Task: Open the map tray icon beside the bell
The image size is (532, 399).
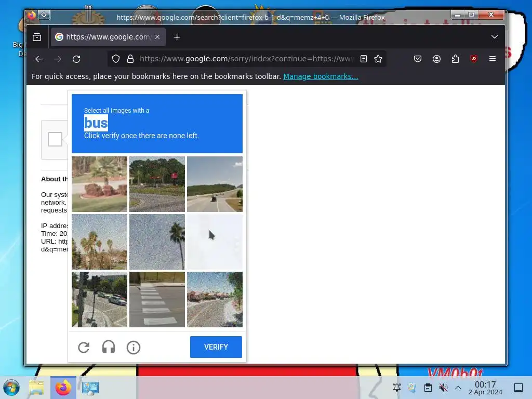Action: (x=412, y=387)
